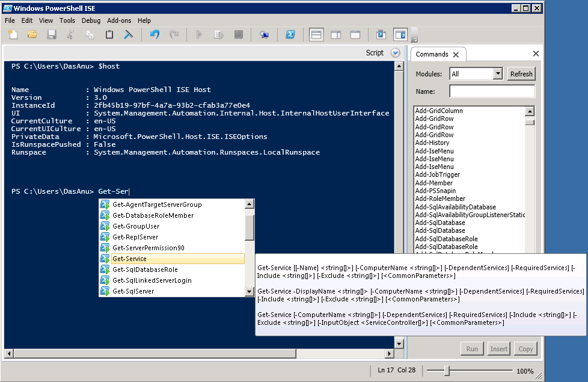Show script pane on right layout
Screen dimensions: 588x382
pyautogui.click(x=335, y=35)
